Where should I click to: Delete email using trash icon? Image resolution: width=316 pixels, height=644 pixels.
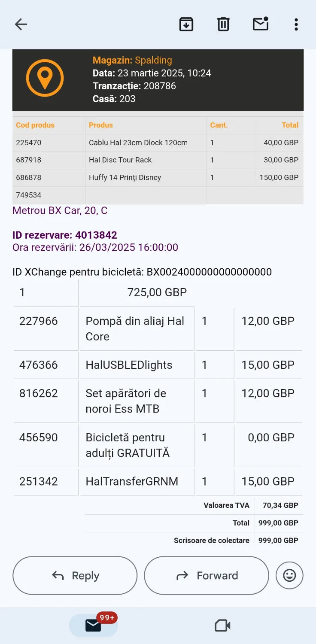pyautogui.click(x=223, y=24)
